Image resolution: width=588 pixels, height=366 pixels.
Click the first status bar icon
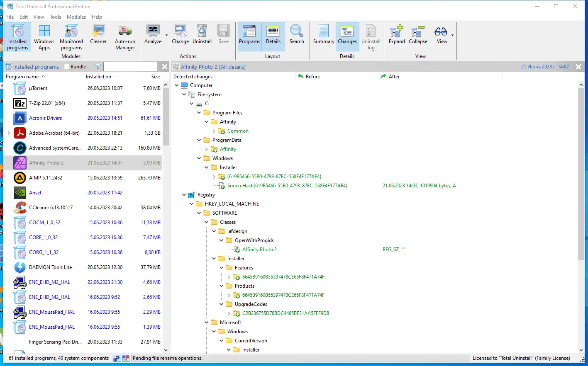(x=117, y=358)
